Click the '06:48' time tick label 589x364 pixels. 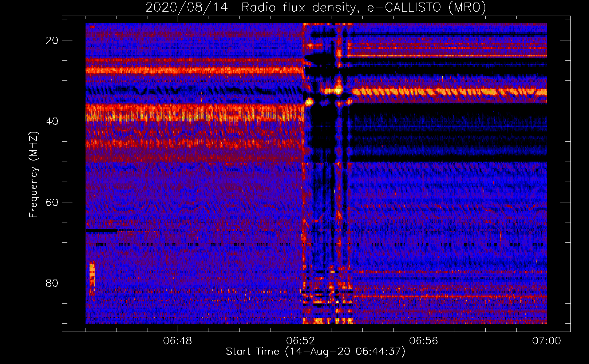[x=178, y=341]
